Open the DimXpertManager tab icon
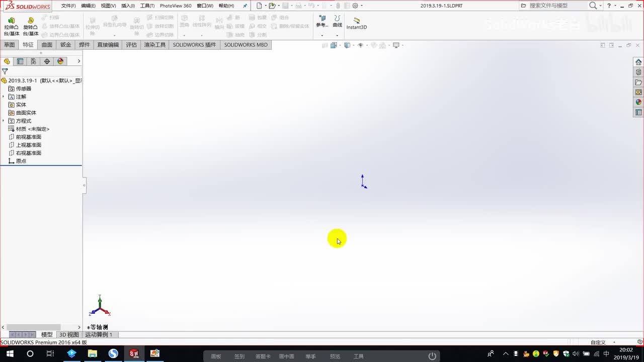Viewport: 644px width, 362px height. pos(47,61)
